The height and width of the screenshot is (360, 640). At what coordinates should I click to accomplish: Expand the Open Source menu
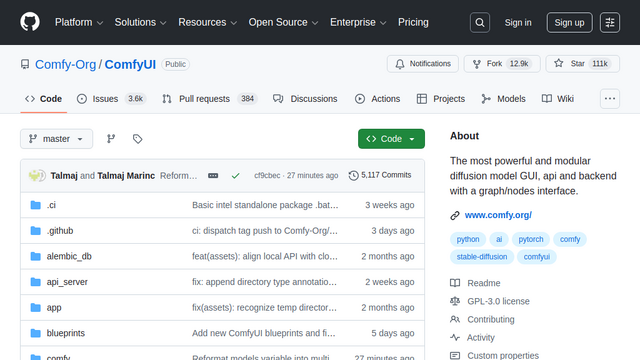pos(283,22)
